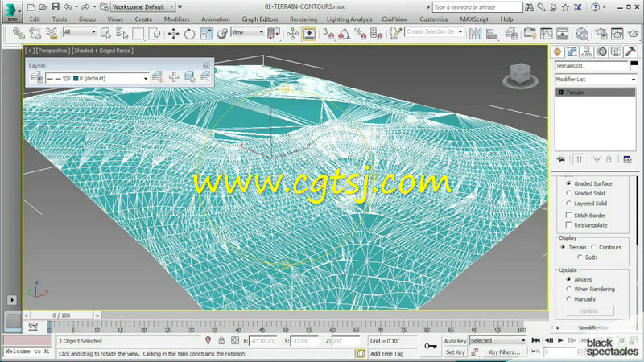Select the Graded Solid radio button

(568, 193)
